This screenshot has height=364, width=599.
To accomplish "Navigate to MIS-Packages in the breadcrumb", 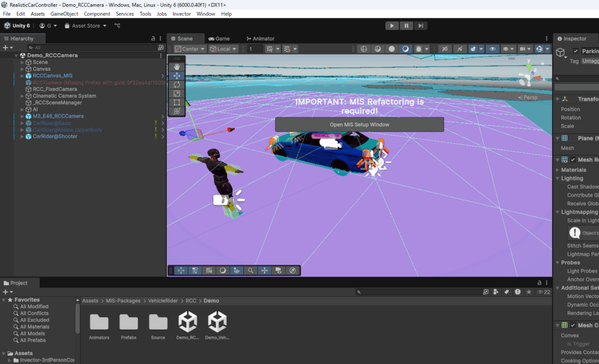I will click(x=123, y=301).
